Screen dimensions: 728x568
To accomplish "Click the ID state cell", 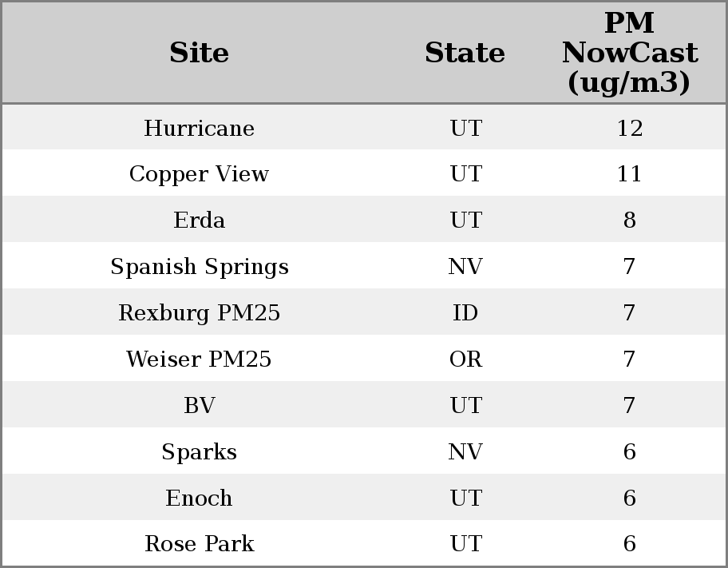I will tap(465, 313).
